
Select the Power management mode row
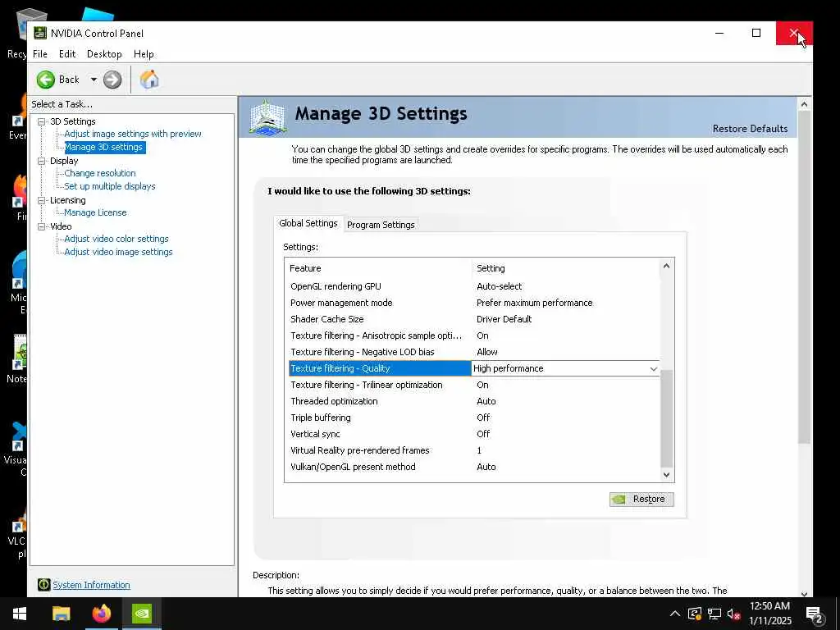pos(474,303)
